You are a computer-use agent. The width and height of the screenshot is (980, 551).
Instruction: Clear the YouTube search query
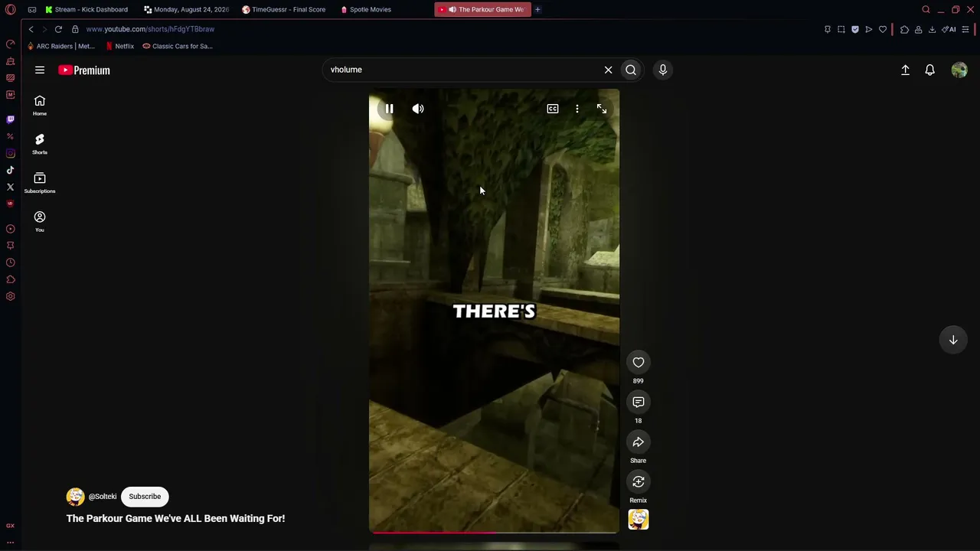pos(609,70)
